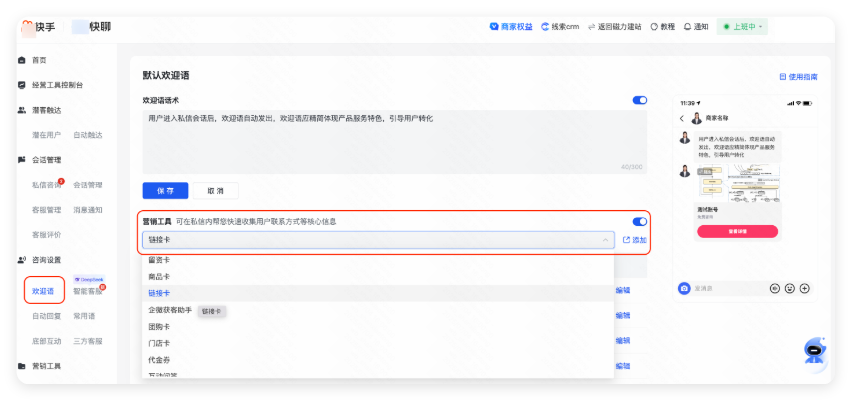
Task: Click the blue camera icon in phone preview
Action: coord(684,288)
